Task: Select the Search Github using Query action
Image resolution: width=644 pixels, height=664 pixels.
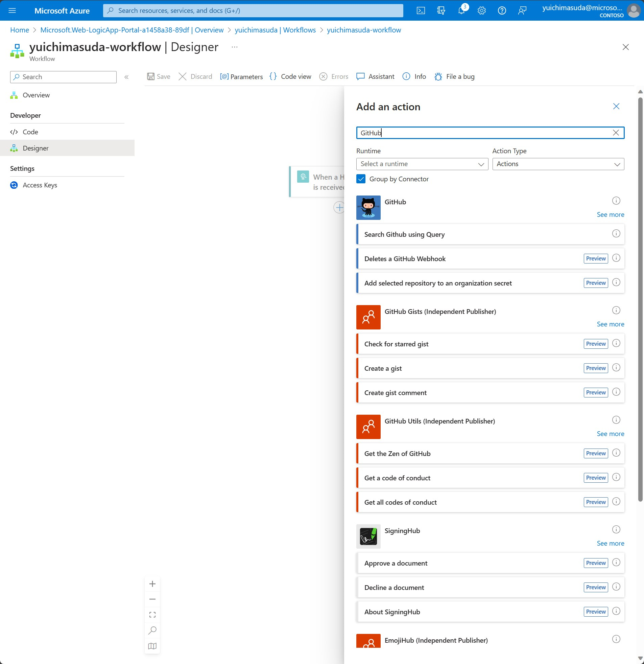Action: pos(490,234)
